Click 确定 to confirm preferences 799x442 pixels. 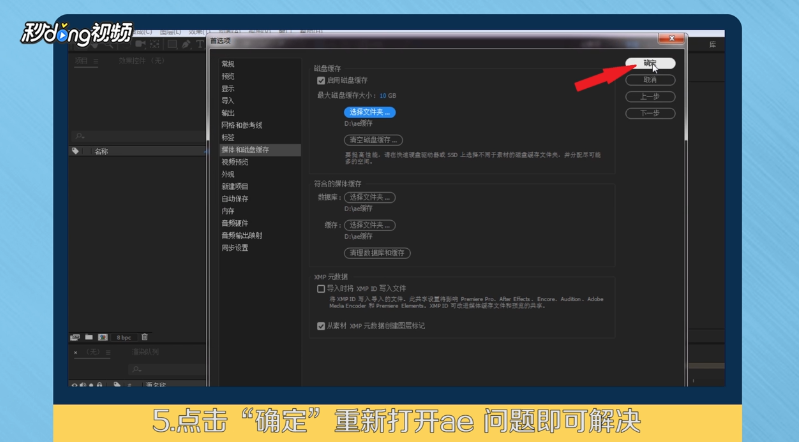(650, 63)
